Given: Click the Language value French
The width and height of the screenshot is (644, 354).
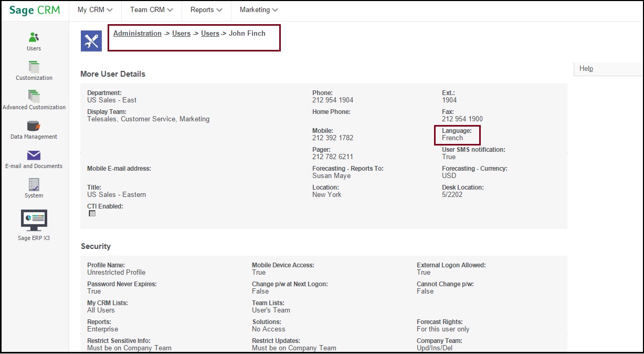Looking at the screenshot, I should 452,138.
